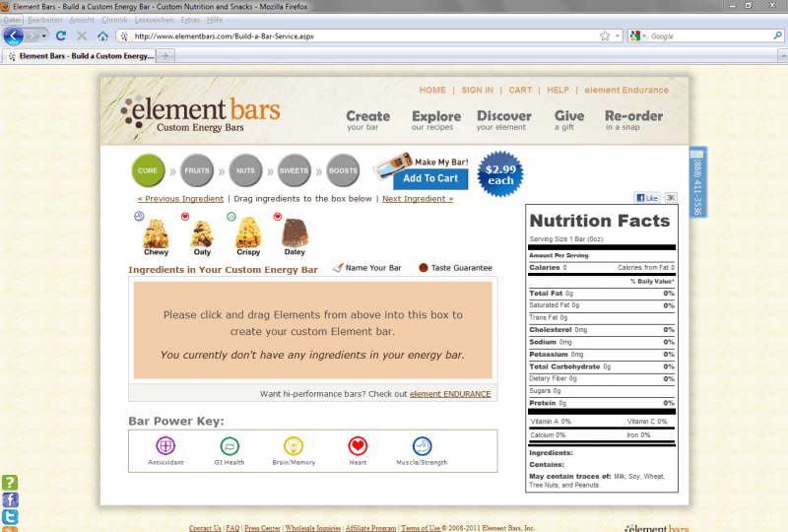
Task: Click the Brain/Memory lightbulb icon
Action: pos(294,446)
